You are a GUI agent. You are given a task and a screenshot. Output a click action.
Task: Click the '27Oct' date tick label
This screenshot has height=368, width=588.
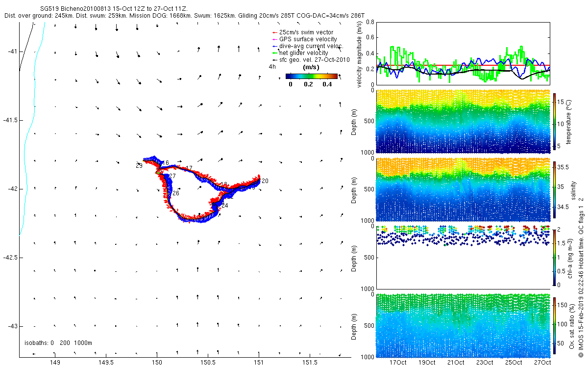coord(543,363)
